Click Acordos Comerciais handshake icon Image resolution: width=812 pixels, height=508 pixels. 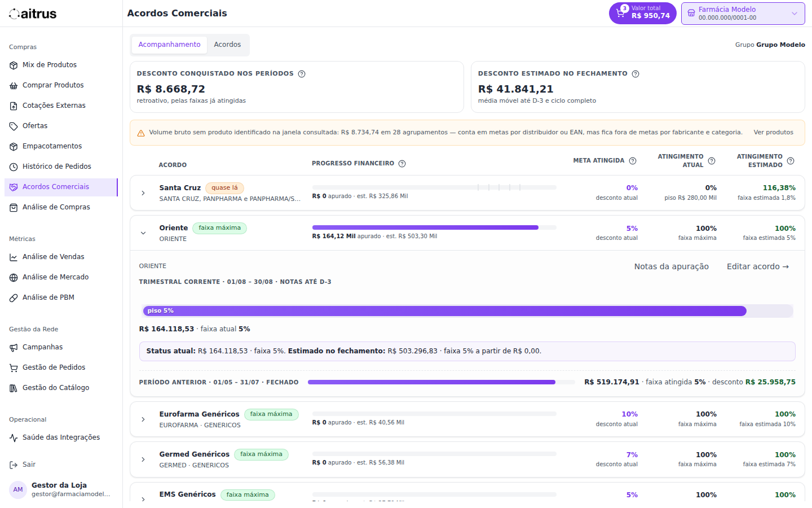14,187
